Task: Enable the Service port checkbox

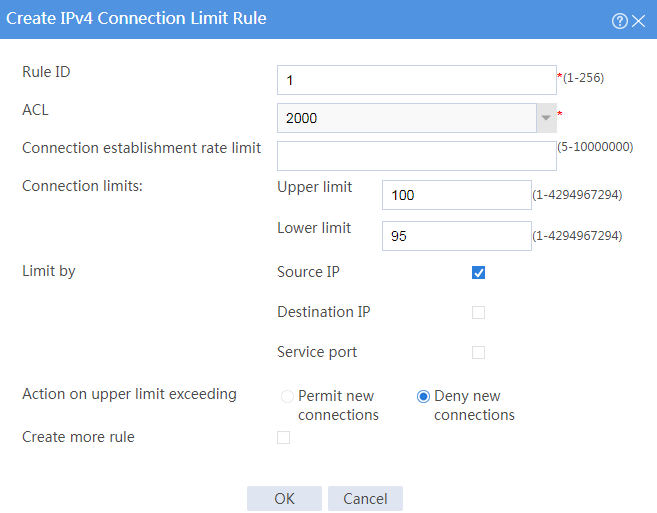Action: [x=478, y=352]
